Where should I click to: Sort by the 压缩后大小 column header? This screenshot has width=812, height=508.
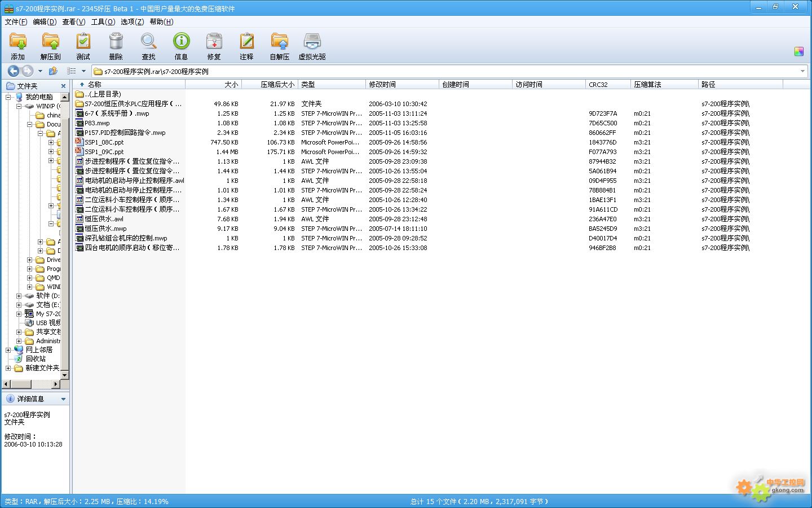pyautogui.click(x=270, y=85)
